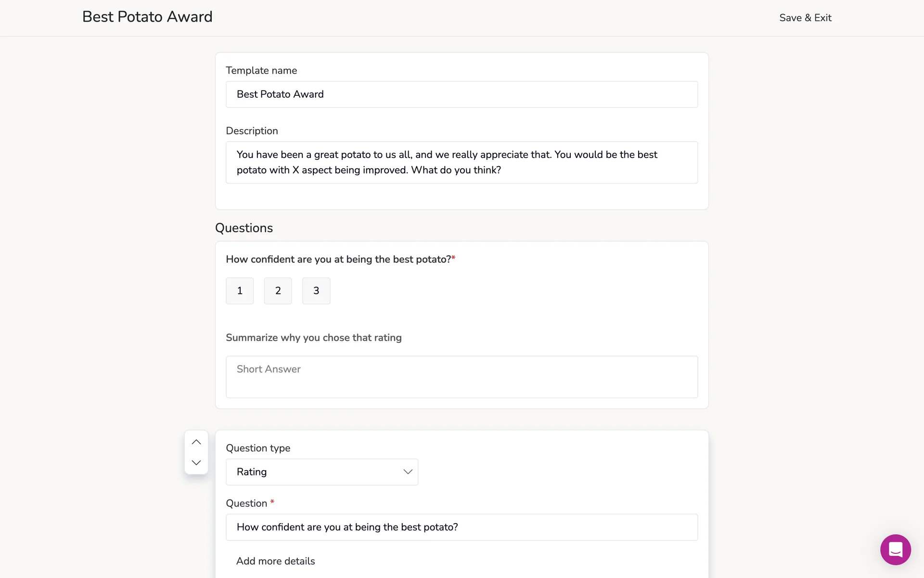This screenshot has width=924, height=578.
Task: Move the question up with the up arrow
Action: [x=196, y=442]
